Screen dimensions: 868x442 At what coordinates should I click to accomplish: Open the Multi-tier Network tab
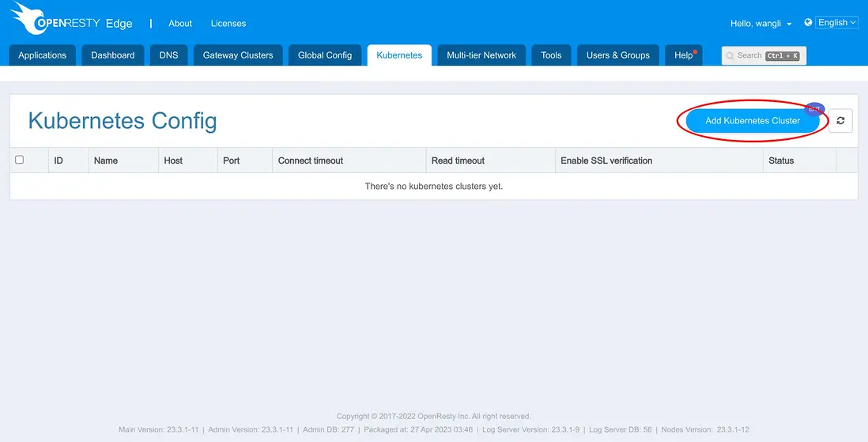481,55
